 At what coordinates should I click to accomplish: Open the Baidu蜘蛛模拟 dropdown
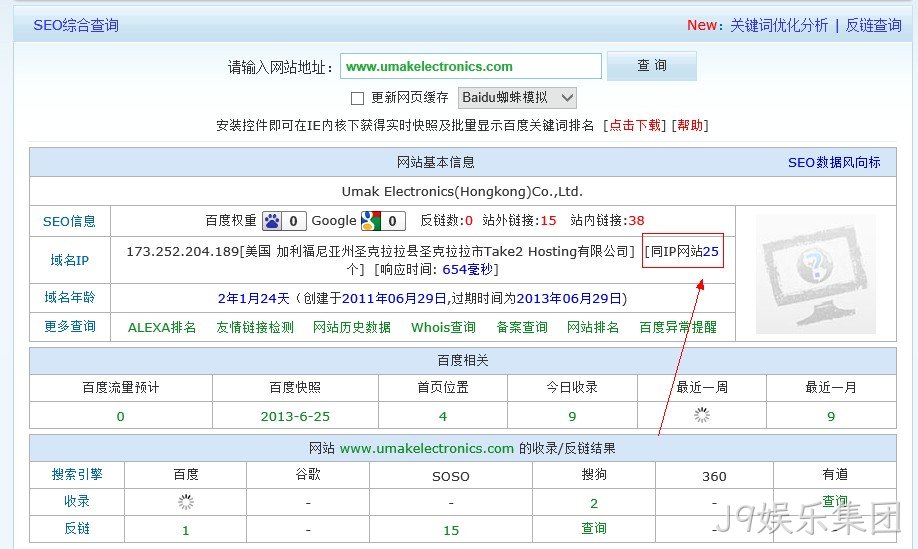click(x=517, y=98)
